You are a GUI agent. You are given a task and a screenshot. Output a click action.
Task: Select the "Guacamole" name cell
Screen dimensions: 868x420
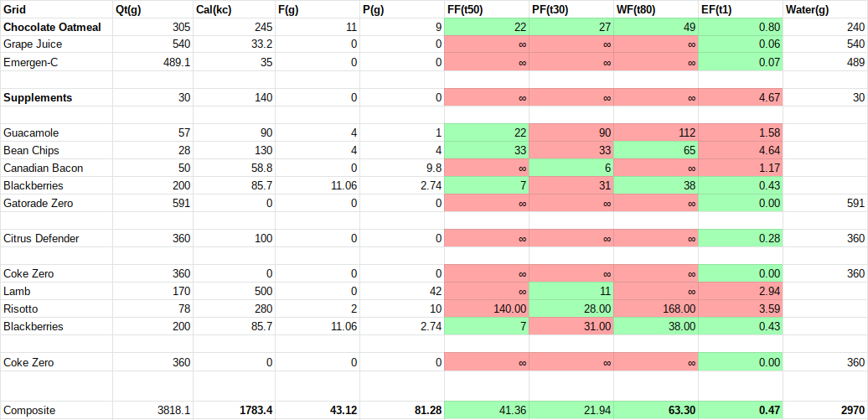pyautogui.click(x=31, y=132)
